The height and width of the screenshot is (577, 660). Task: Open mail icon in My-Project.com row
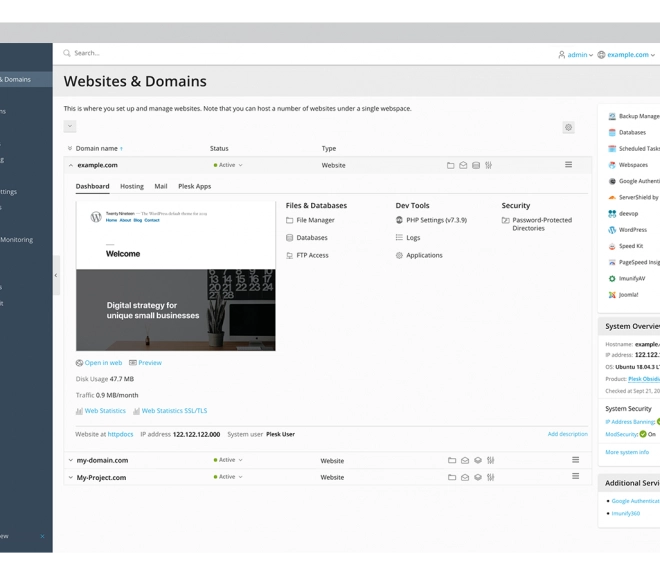(x=465, y=477)
